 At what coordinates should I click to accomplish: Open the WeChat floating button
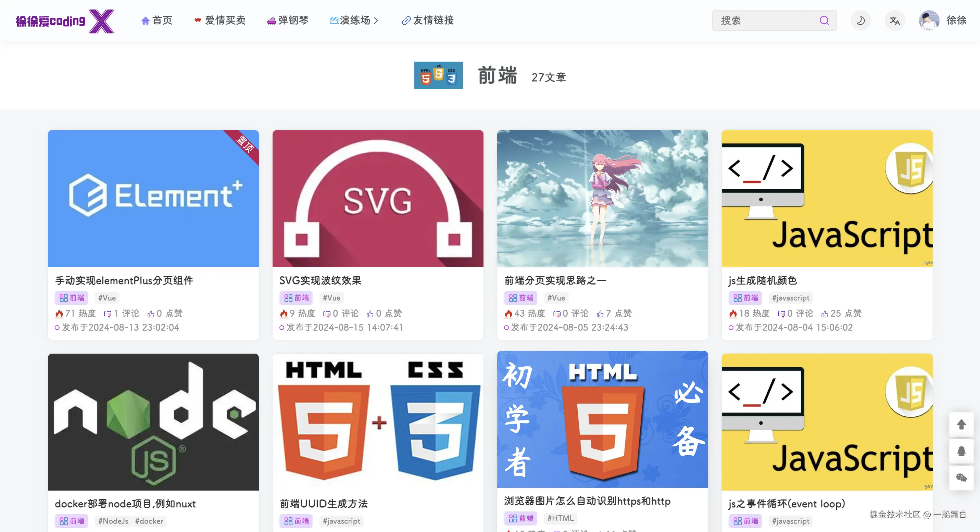[961, 478]
